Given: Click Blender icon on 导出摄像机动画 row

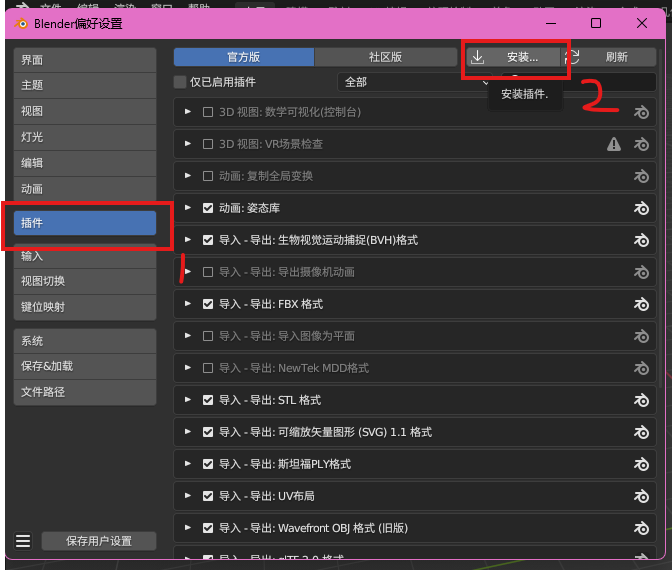Looking at the screenshot, I should click(x=641, y=272).
